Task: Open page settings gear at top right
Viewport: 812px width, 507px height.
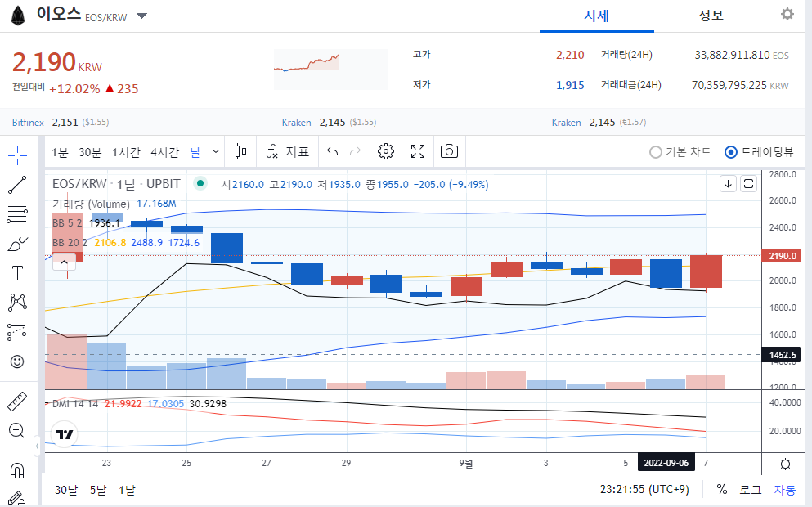Action: pos(787,15)
